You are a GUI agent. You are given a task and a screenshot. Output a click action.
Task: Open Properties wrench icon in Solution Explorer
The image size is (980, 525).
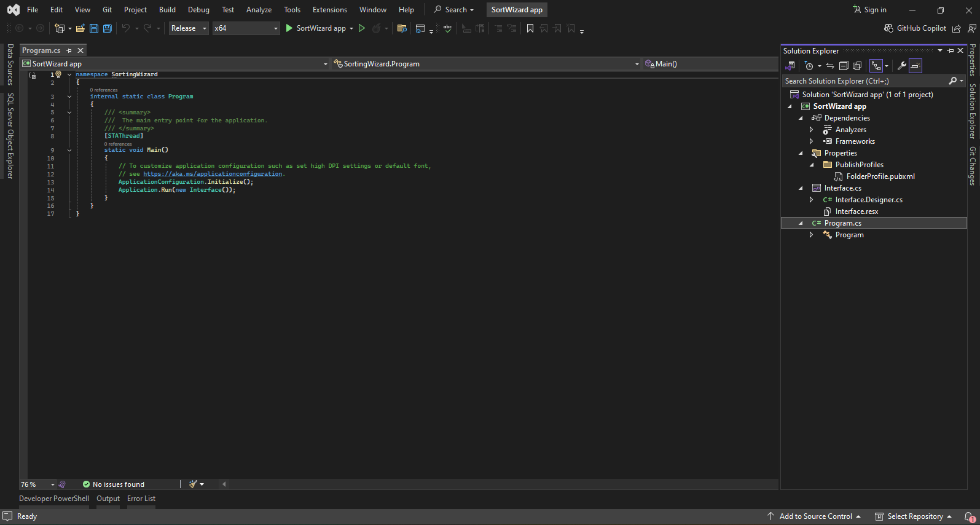pyautogui.click(x=901, y=66)
